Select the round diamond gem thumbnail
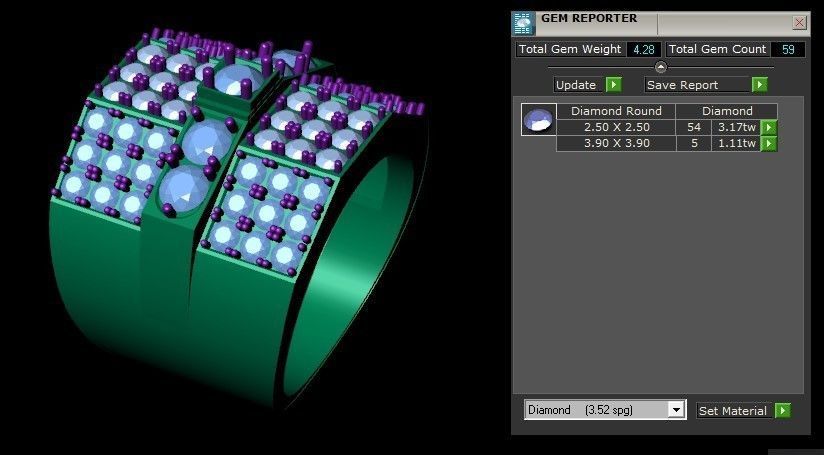824x455 pixels. (x=539, y=119)
